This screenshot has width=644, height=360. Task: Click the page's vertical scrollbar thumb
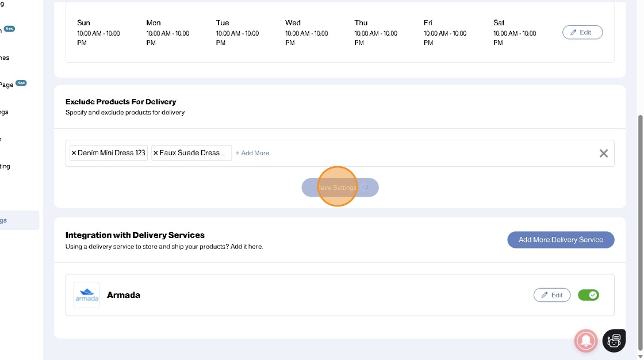pos(640,230)
